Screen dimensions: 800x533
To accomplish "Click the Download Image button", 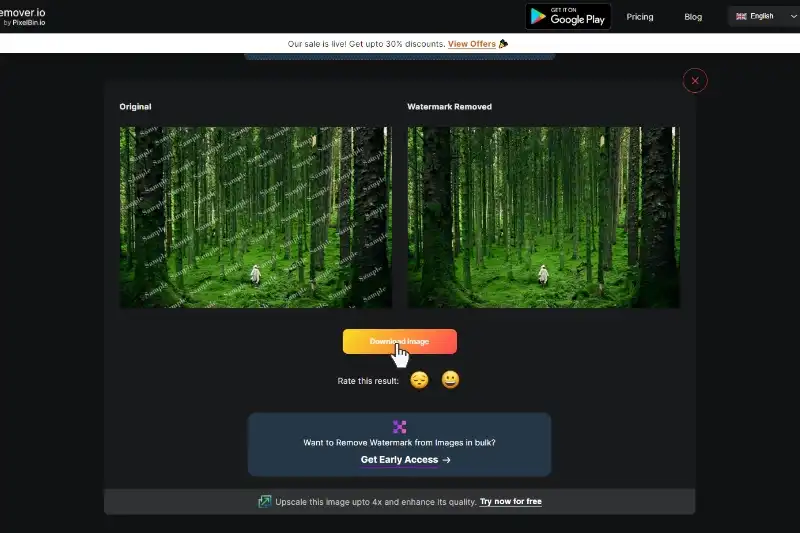I will pyautogui.click(x=399, y=341).
